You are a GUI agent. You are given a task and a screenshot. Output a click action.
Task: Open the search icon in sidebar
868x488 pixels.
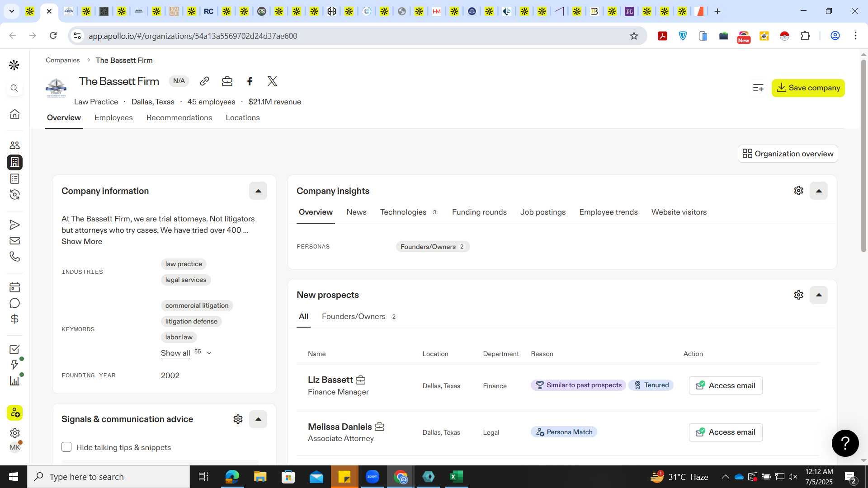[x=14, y=88]
